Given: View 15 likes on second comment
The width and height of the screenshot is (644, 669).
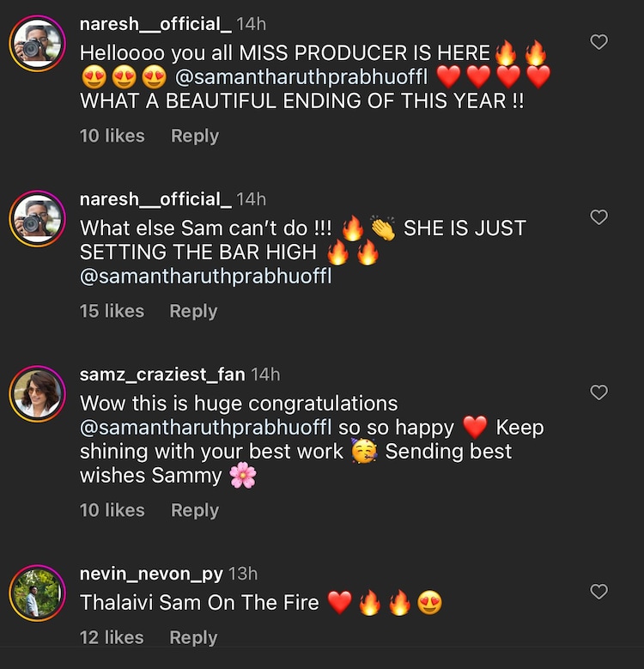Looking at the screenshot, I should [112, 311].
